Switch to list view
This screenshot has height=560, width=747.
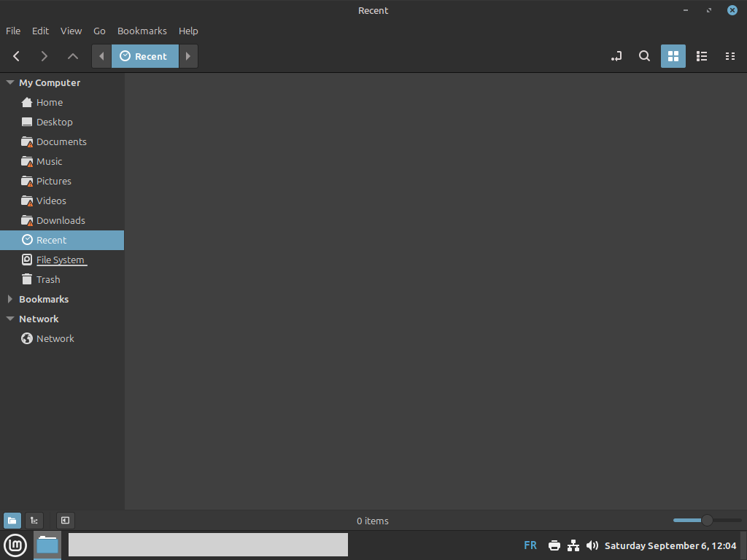701,56
